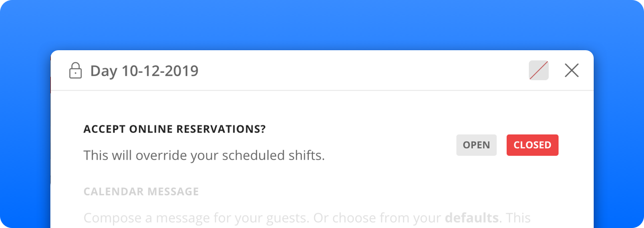Open the bolded defaults link
Viewport: 644px width, 228px height.
[471, 218]
